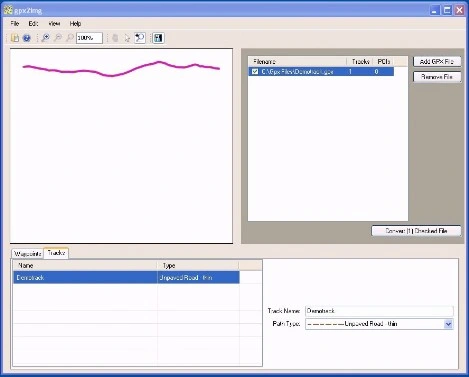469x377 pixels.
Task: Expand the Path Type dropdown
Action: (448, 324)
